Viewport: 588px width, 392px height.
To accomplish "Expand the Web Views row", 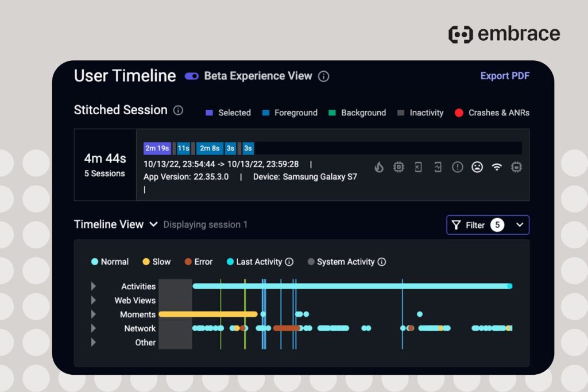I will (x=94, y=300).
